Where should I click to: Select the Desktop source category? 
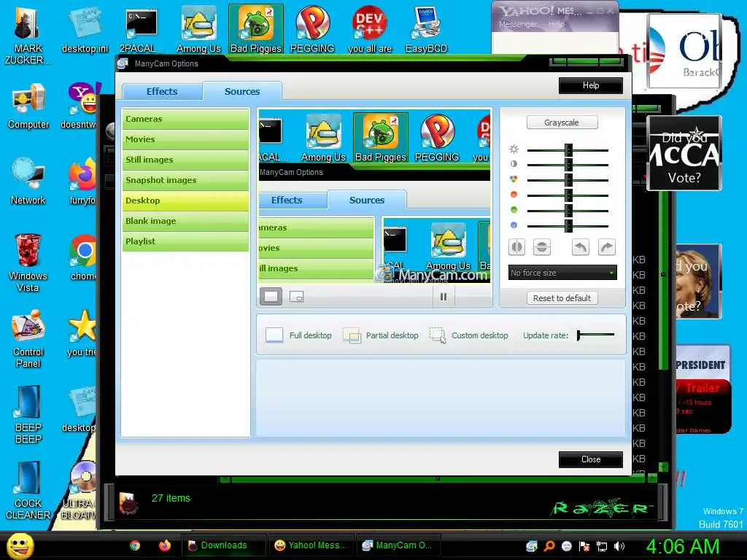[185, 201]
